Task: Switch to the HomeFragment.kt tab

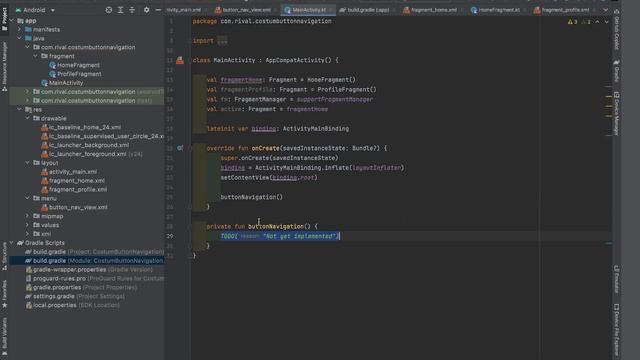Action: click(498, 10)
